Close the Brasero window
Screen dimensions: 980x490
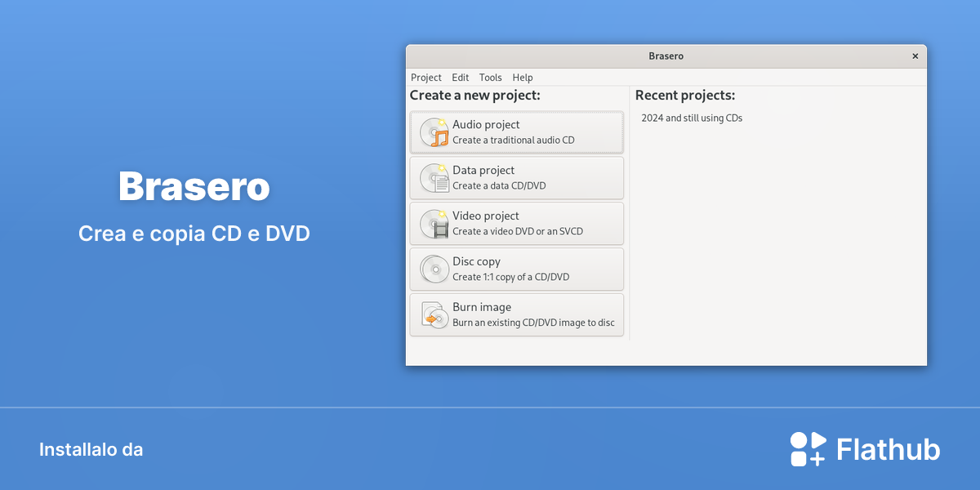(x=915, y=56)
